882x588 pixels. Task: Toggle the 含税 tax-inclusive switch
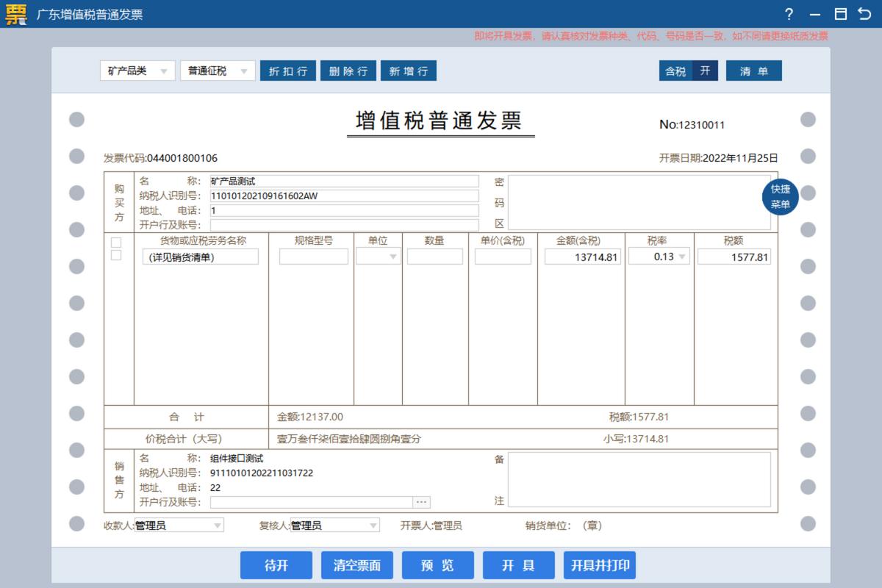pyautogui.click(x=688, y=71)
